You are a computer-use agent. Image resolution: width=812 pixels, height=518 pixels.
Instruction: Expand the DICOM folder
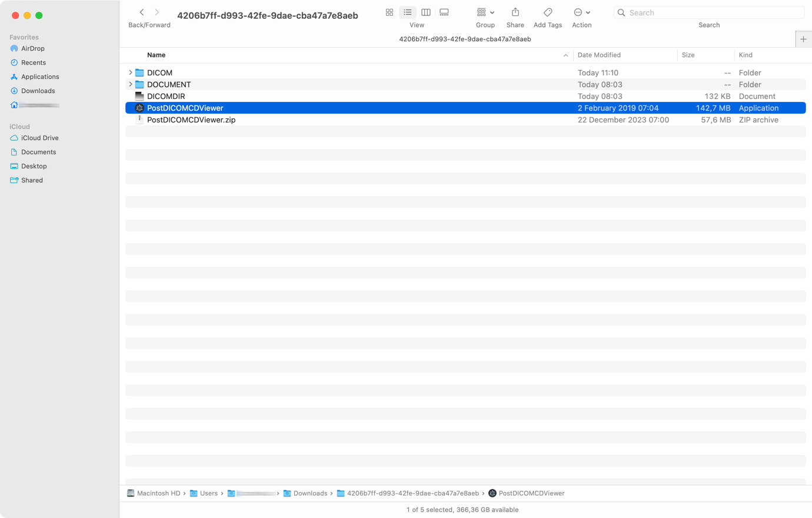[x=130, y=72]
